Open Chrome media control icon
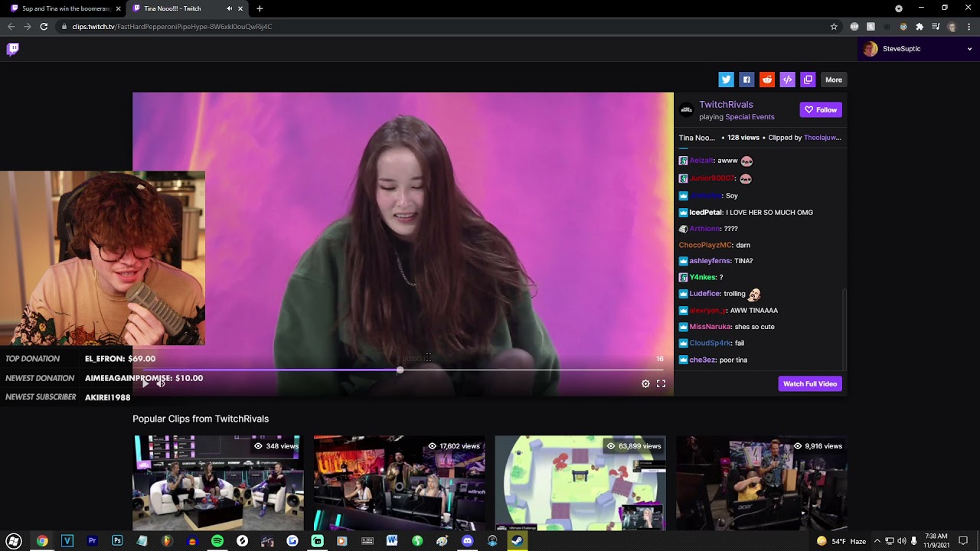The image size is (980, 551). [x=936, y=26]
